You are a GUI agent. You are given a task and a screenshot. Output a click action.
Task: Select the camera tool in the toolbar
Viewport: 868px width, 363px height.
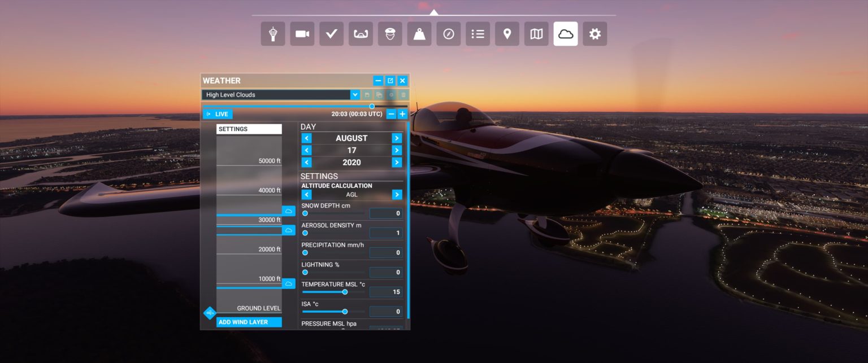point(302,33)
